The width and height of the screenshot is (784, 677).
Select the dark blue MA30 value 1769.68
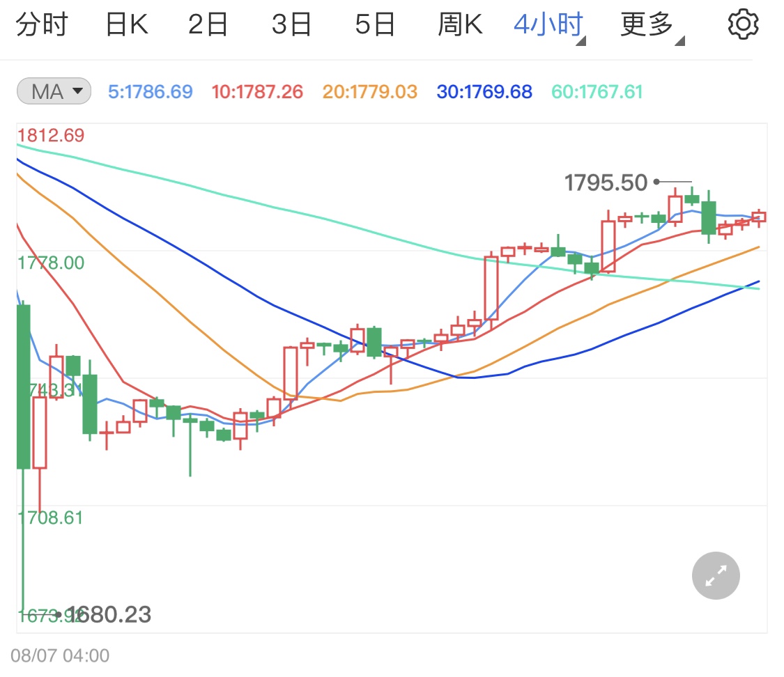[x=484, y=91]
